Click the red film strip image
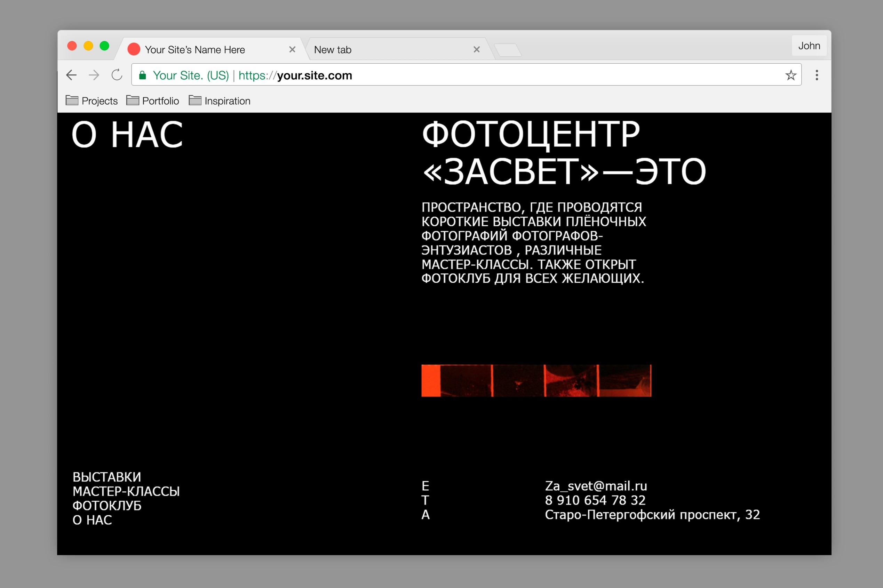The height and width of the screenshot is (588, 883). 536,381
